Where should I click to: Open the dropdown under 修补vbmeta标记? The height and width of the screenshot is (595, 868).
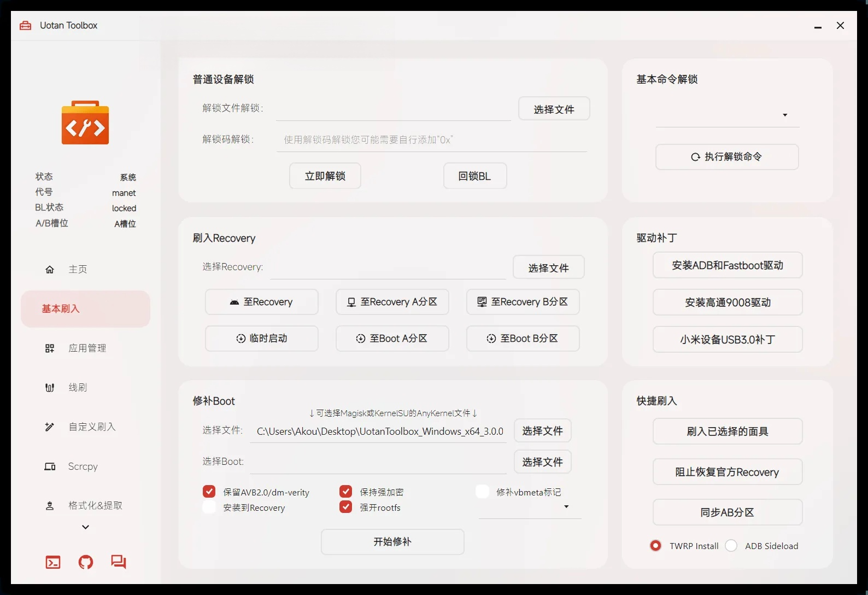[x=530, y=507]
